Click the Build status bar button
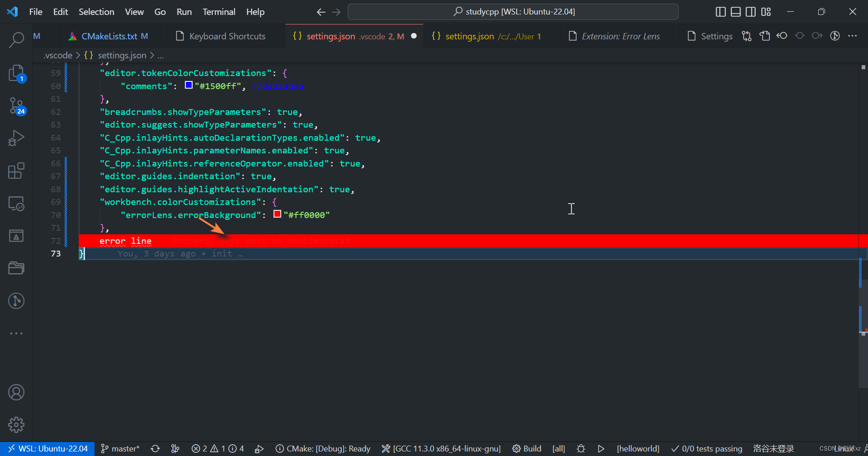The height and width of the screenshot is (456, 868). pos(527,449)
